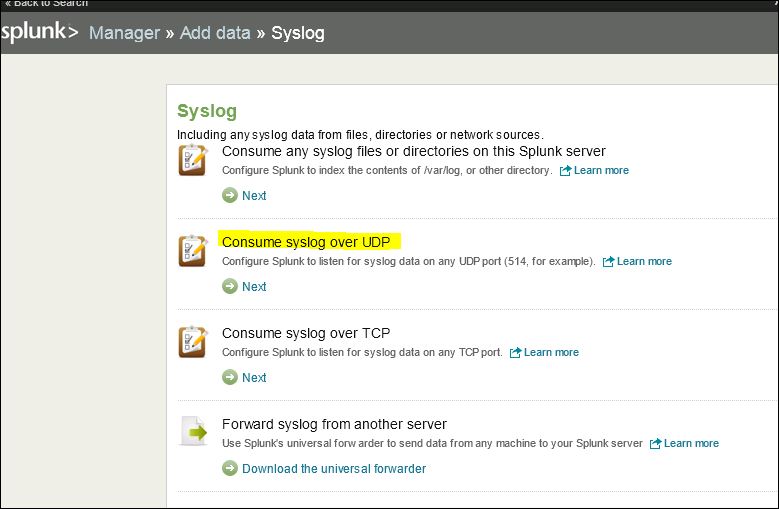Viewport: 779px width, 509px height.
Task: Select Forward syslog from another server
Action: [334, 424]
